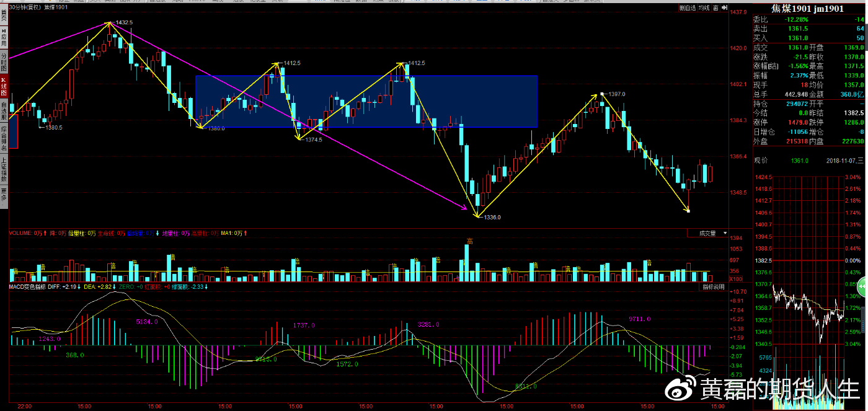The height and width of the screenshot is (411, 868).
Task: Click the 30分钟(复权) period label
Action: point(25,8)
